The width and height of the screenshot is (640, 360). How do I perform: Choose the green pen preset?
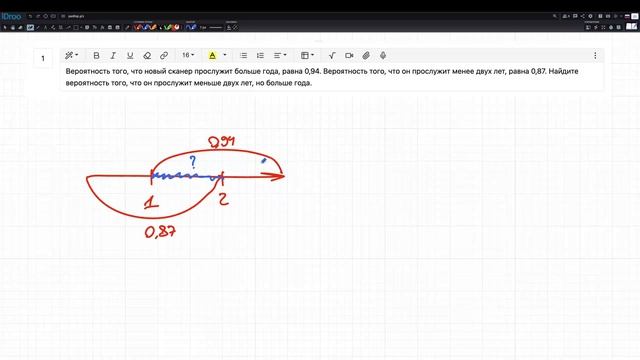(x=167, y=27)
